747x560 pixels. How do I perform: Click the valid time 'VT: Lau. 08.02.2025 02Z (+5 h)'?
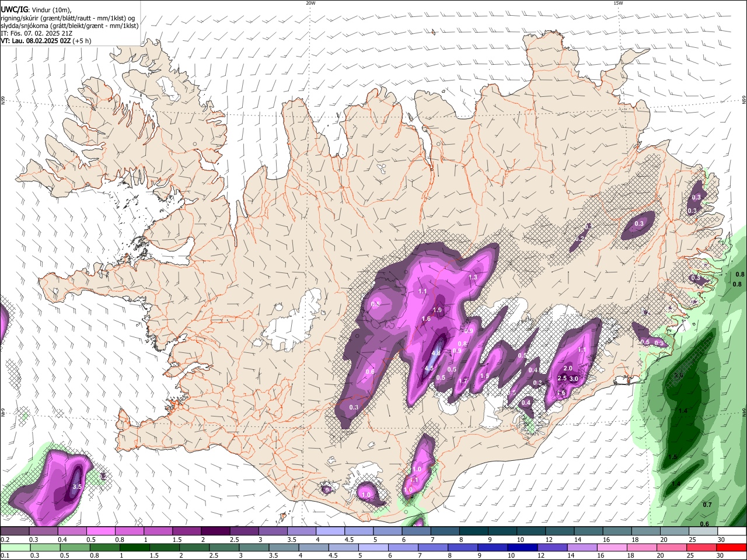point(46,41)
